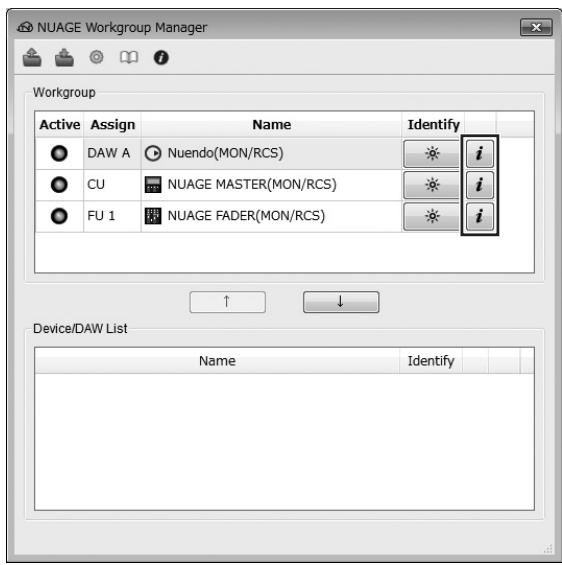Click the CU assign cell
This screenshot has height=565, width=562.
[x=112, y=184]
